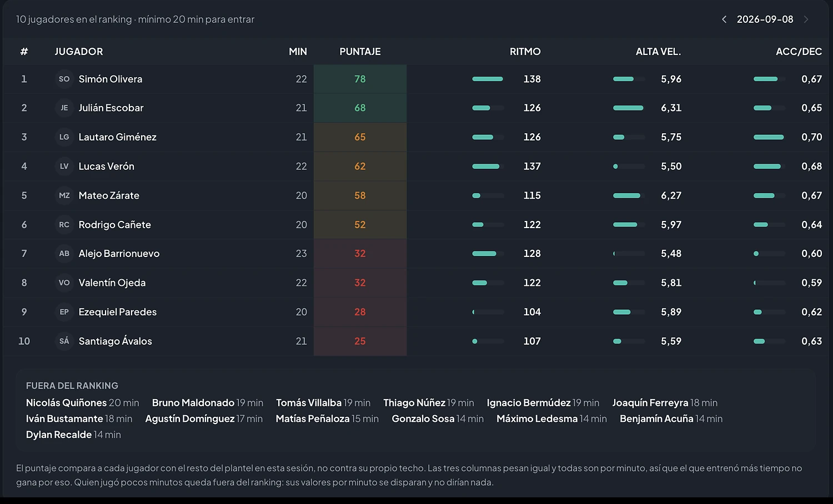The image size is (833, 504).
Task: Go to the previous session date
Action: tap(724, 19)
